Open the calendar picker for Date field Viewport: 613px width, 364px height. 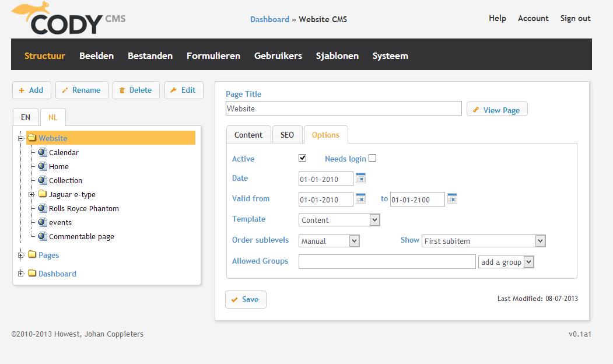coord(361,178)
